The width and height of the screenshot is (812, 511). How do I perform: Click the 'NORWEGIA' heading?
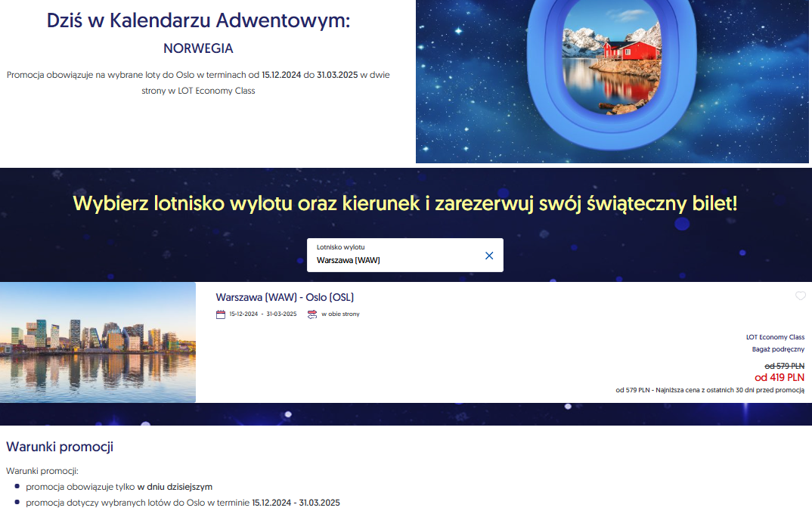(198, 48)
